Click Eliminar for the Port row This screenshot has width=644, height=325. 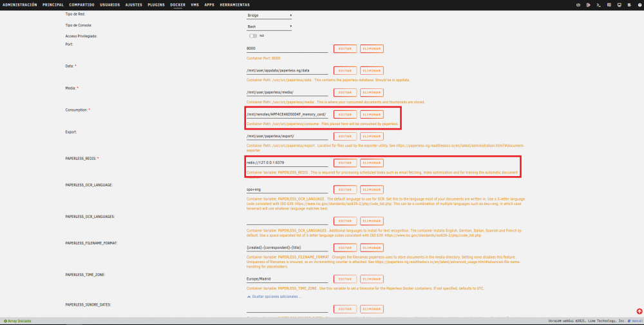(372, 48)
